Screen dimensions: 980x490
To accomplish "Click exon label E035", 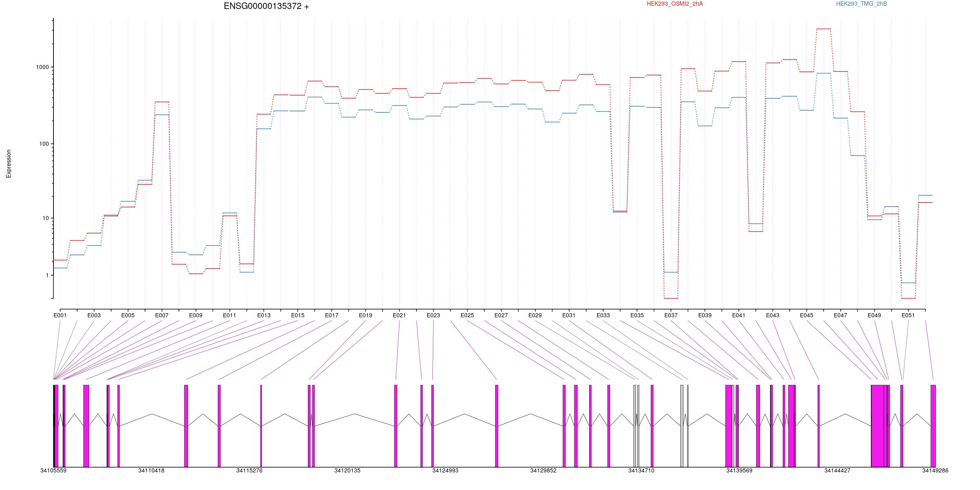I will tap(637, 315).
